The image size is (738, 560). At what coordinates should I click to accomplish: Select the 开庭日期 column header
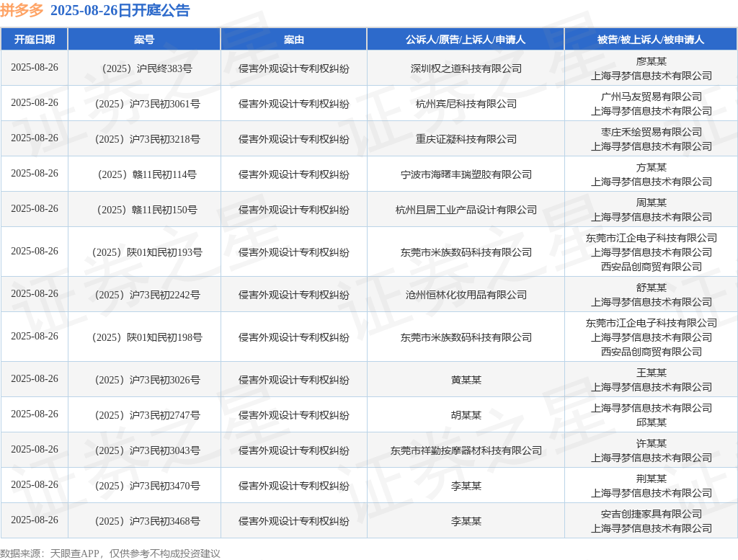click(35, 40)
